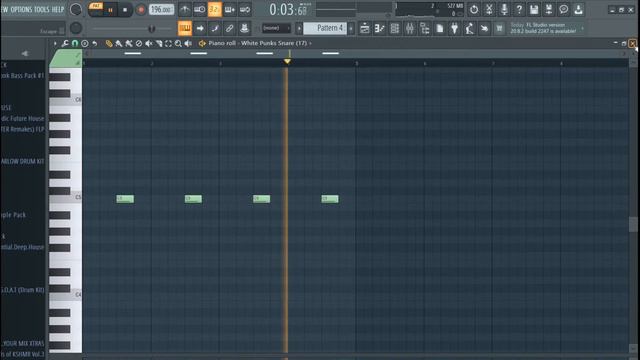Open the playlist view icon
640x360 pixels.
(364, 28)
